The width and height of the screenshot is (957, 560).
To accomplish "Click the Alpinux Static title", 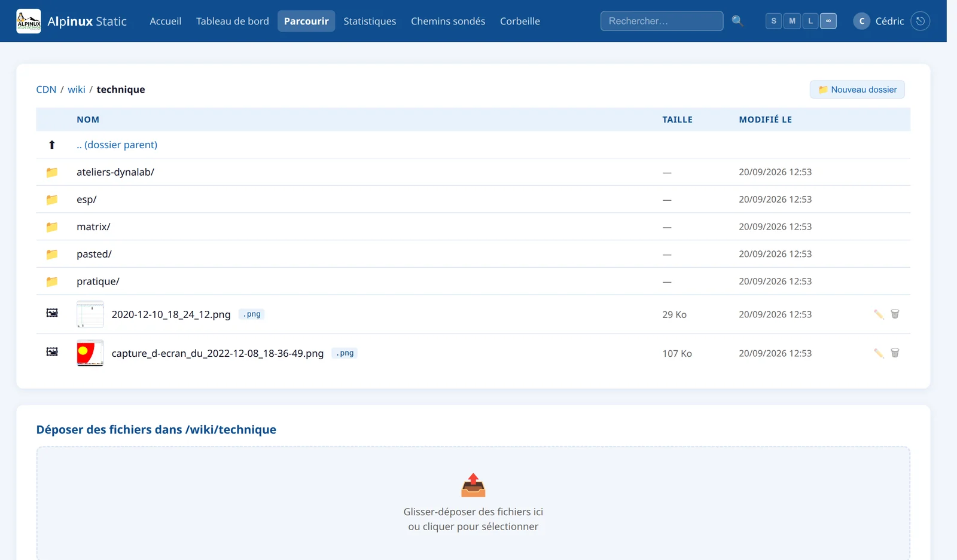I will click(x=87, y=21).
